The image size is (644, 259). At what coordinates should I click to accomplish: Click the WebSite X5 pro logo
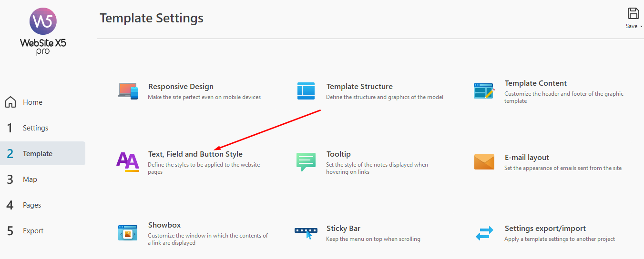(43, 32)
